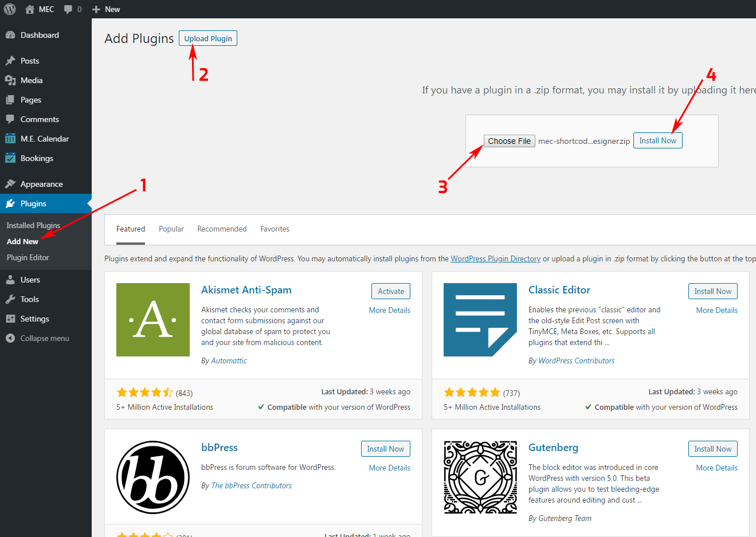Screen dimensions: 756x537
Task: Click the Settings sliders icon
Action: pos(10,319)
